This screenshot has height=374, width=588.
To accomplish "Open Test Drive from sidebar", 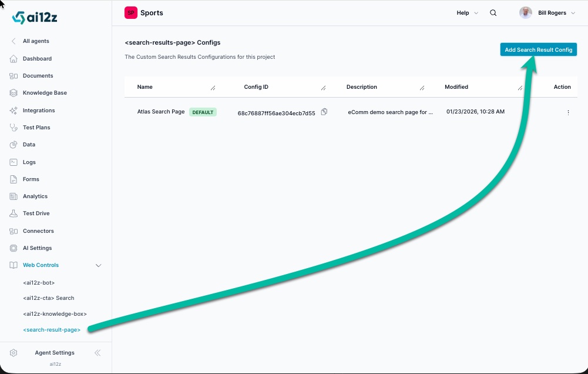I will [x=36, y=213].
